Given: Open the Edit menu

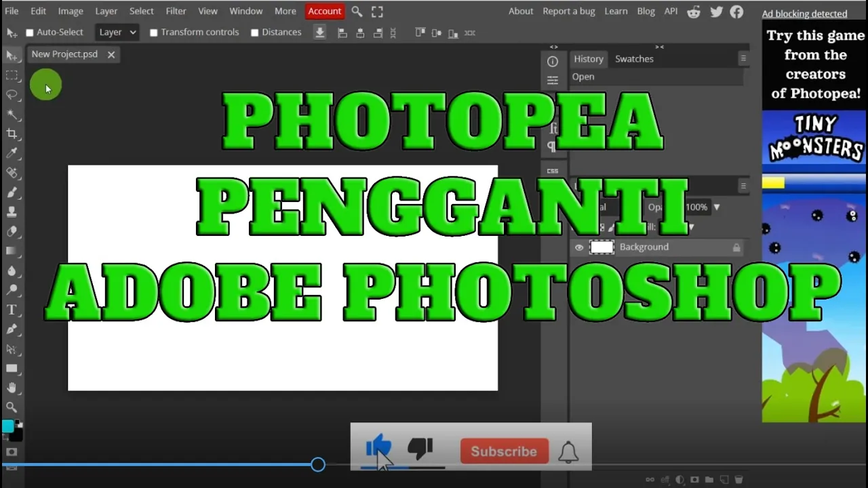Looking at the screenshot, I should [39, 11].
